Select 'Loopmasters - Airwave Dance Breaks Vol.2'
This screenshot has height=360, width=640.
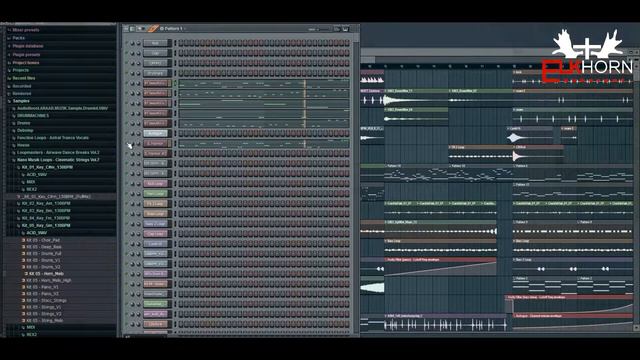click(58, 152)
